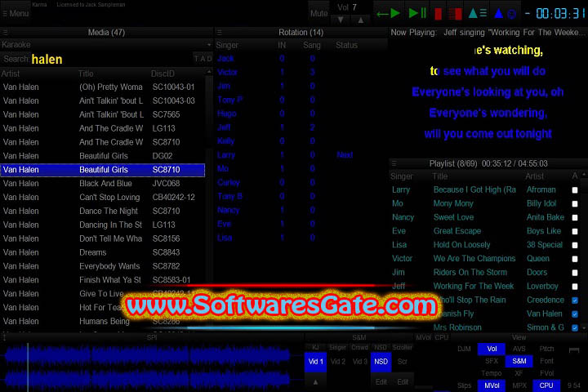Click the grip icon on Playlist panel header
This screenshot has width=588, height=392.
pyautogui.click(x=394, y=163)
